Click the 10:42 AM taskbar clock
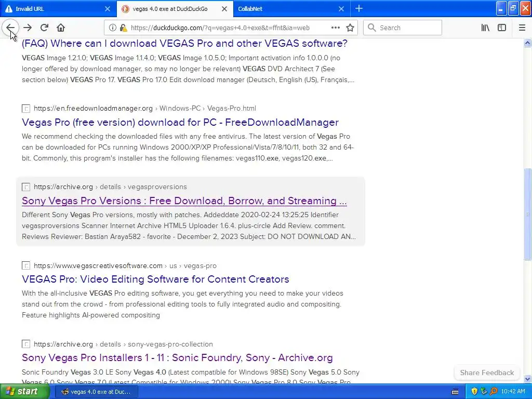Screen dimensions: 532x399 [513, 392]
